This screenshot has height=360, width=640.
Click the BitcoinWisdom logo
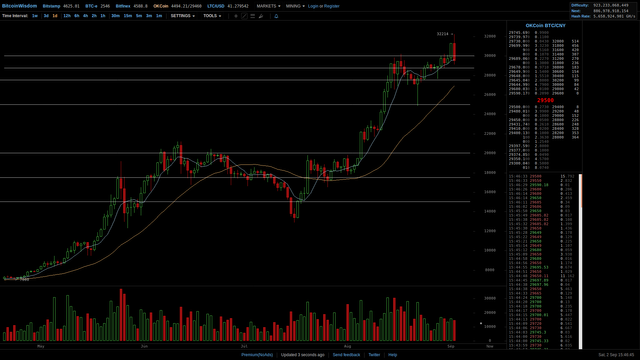coord(19,6)
